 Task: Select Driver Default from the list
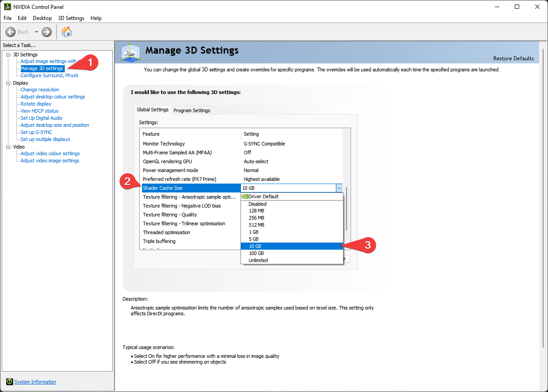[x=264, y=196]
